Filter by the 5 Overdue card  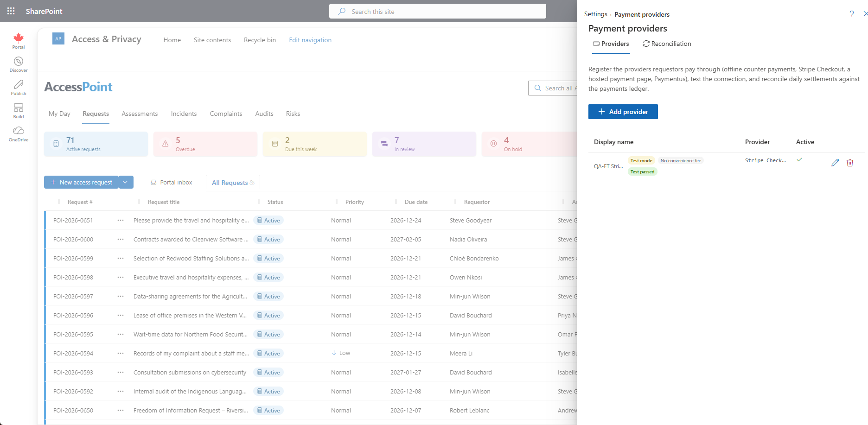coord(205,144)
